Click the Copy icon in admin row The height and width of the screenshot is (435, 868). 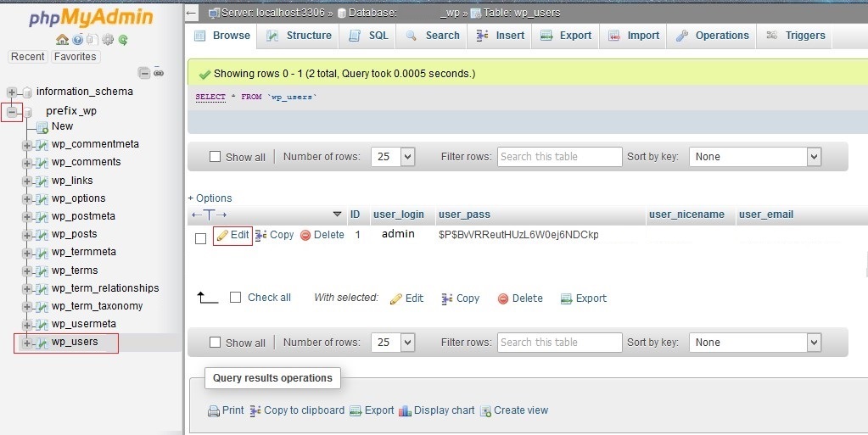(x=261, y=235)
